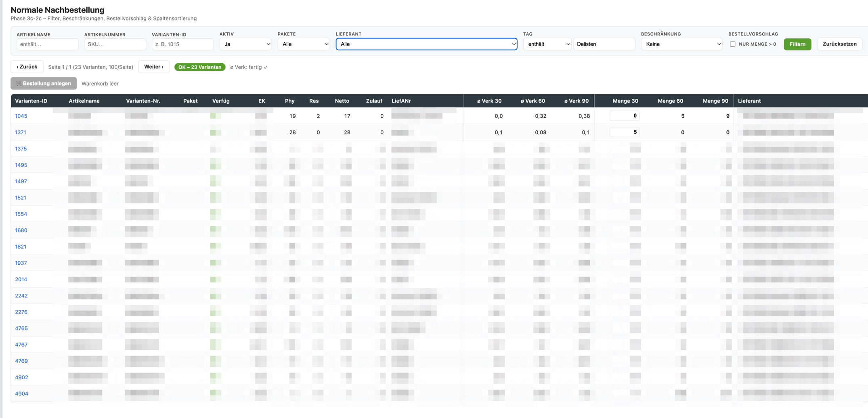This screenshot has height=418, width=868.
Task: Sort by the ø Verk 30 column header
Action: pyautogui.click(x=489, y=101)
